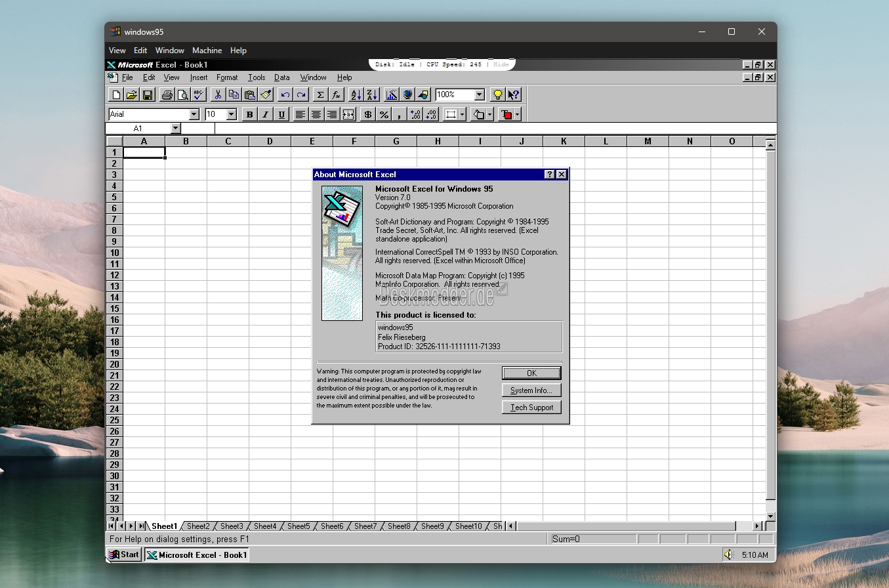Select the Format Painter brush icon
The height and width of the screenshot is (588, 889).
265,94
